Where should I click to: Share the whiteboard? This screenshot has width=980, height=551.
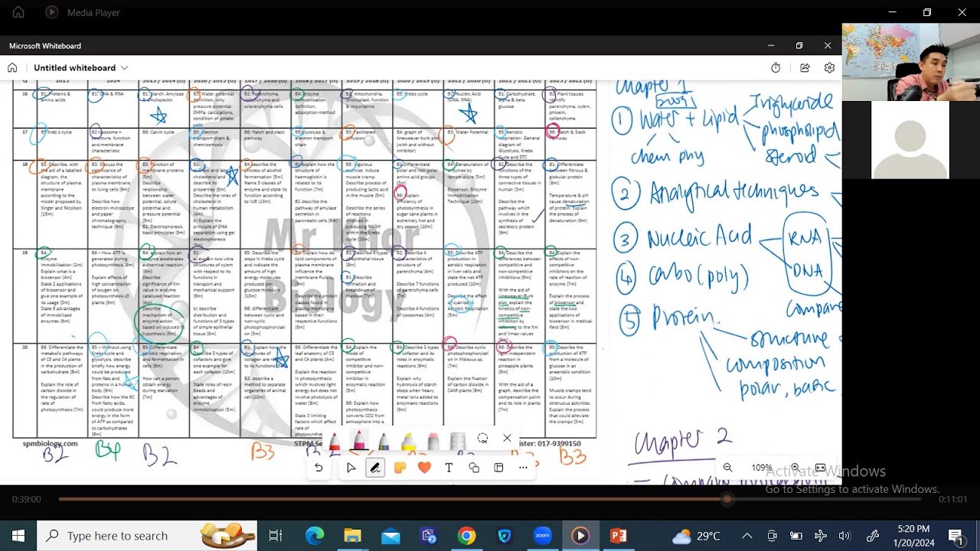805,68
